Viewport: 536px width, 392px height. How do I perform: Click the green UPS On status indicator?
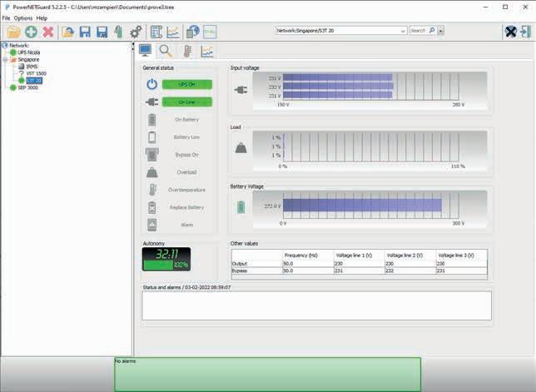(187, 84)
